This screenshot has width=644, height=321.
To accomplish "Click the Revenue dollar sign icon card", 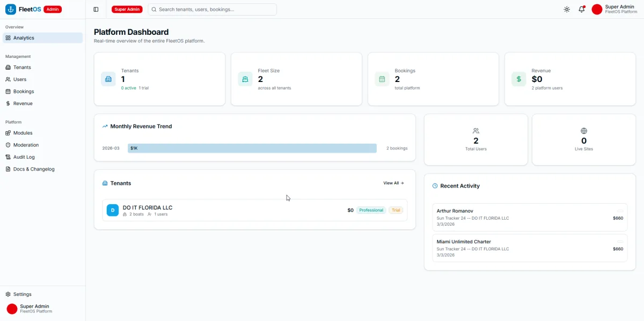I will 518,79.
